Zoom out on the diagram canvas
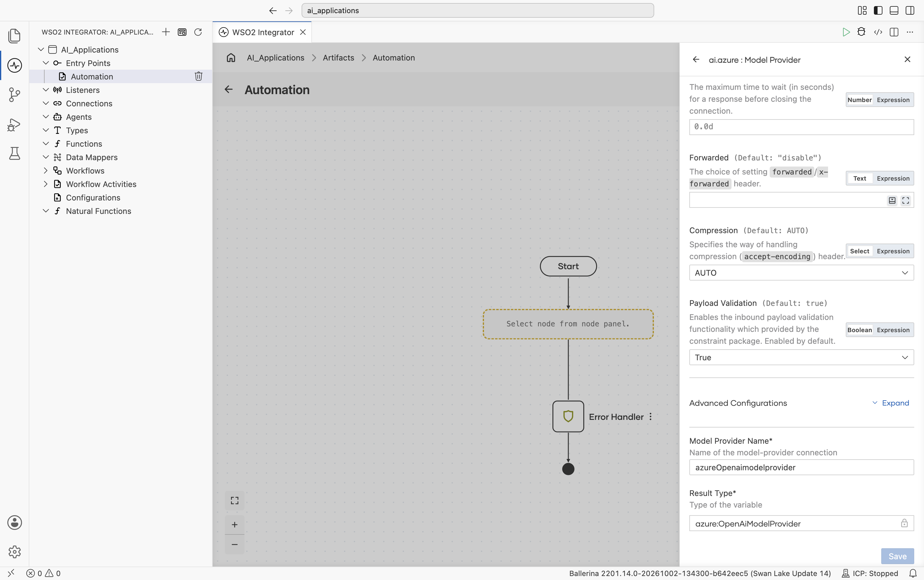 point(235,544)
